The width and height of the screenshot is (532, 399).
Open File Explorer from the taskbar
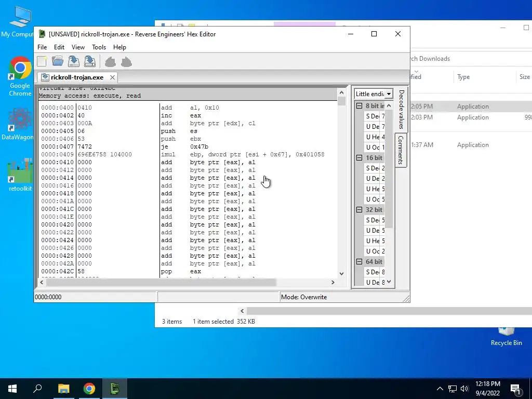click(63, 389)
